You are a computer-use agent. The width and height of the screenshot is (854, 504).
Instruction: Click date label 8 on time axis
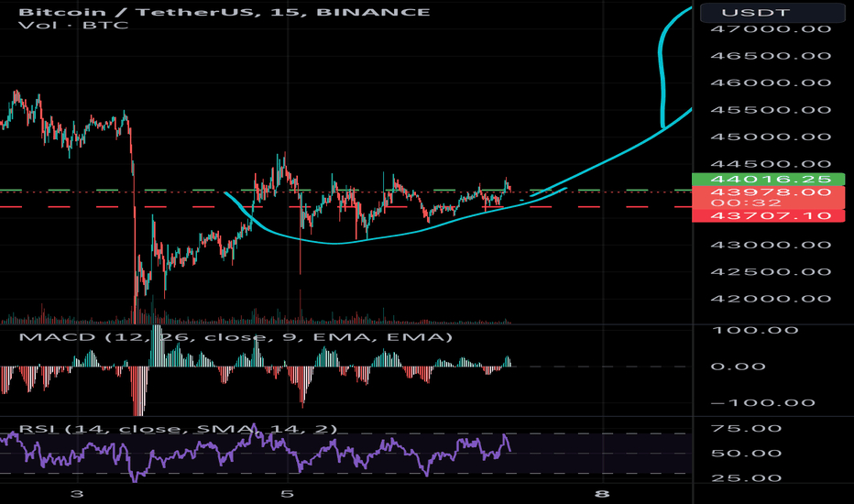point(601,494)
